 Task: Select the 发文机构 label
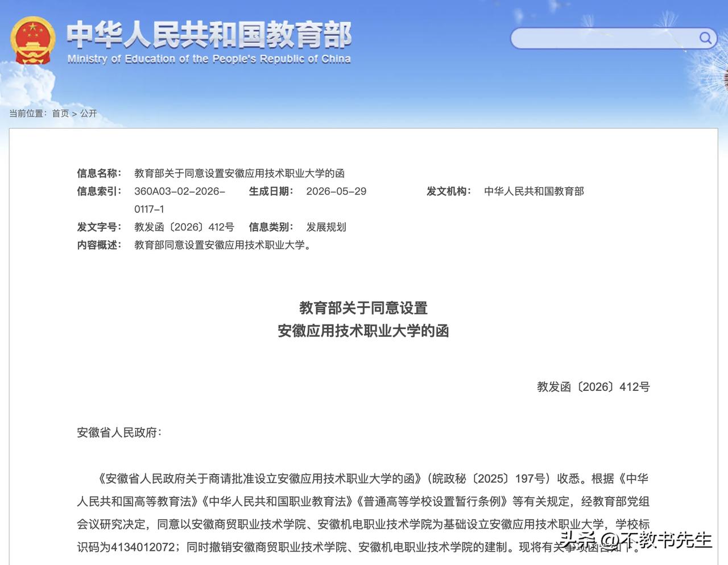click(449, 191)
